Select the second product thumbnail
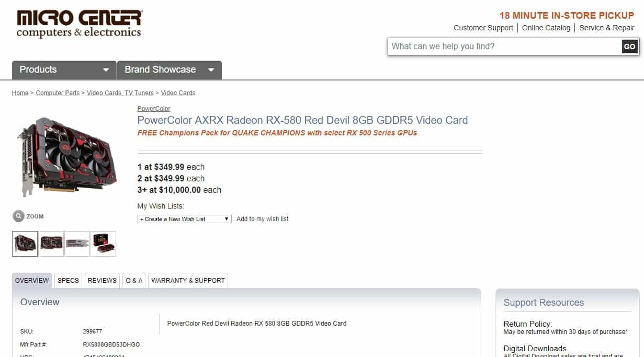The height and width of the screenshot is (357, 644). [x=51, y=244]
